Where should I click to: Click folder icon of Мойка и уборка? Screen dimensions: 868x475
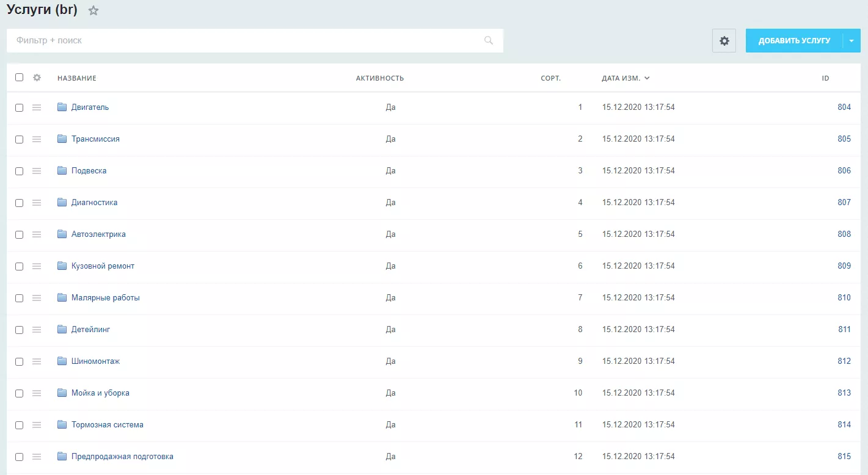[x=62, y=393]
